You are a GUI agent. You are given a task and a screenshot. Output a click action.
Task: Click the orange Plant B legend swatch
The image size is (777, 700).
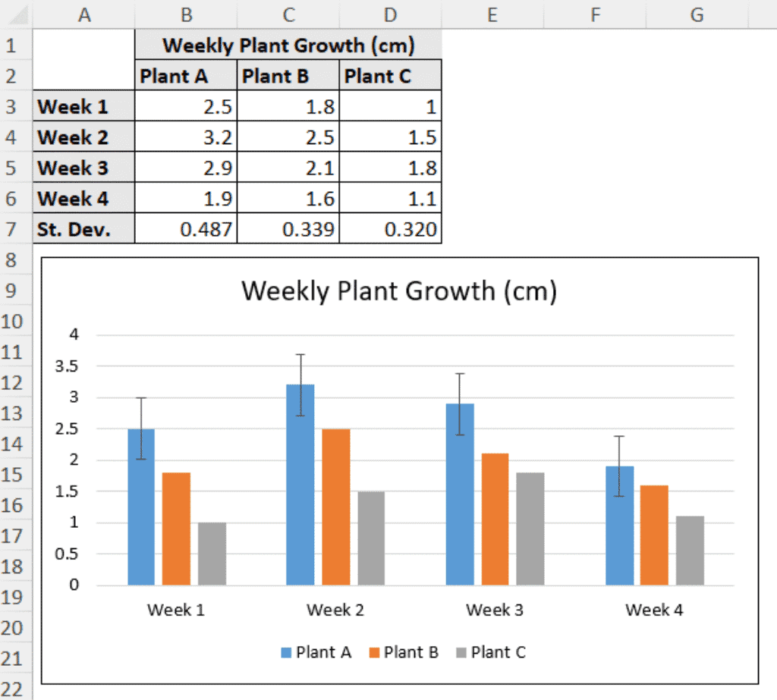[373, 652]
